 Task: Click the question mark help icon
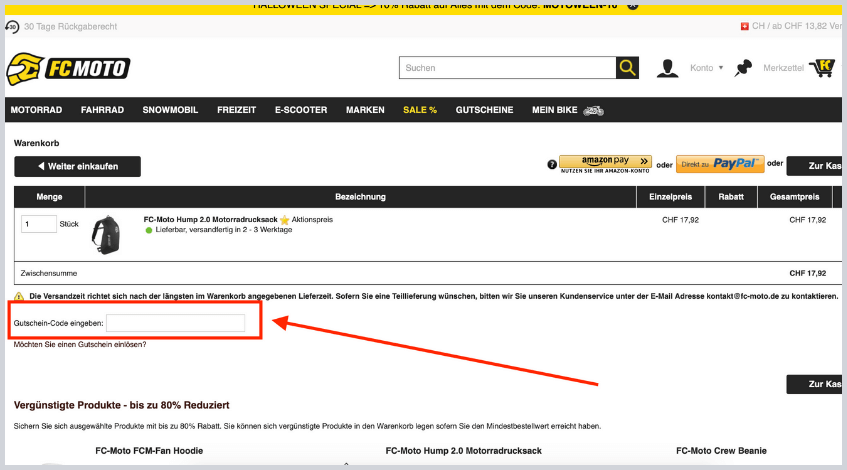(x=552, y=165)
